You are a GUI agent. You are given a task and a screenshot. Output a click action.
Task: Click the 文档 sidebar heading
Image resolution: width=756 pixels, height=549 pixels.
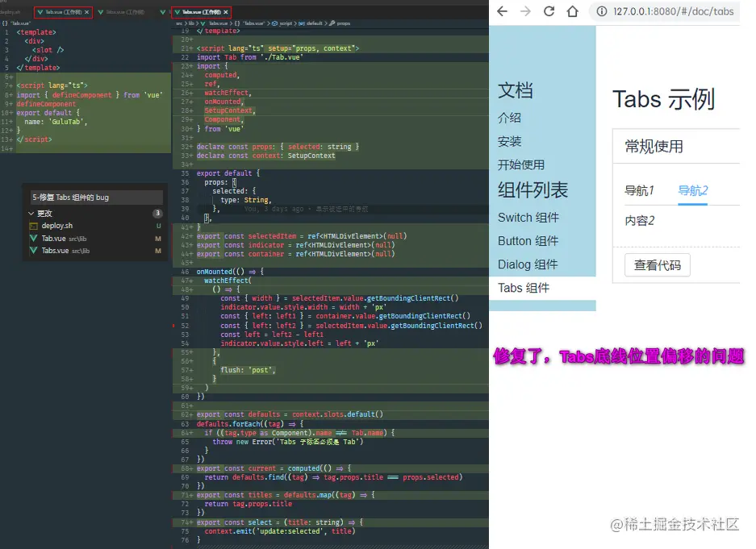tap(516, 90)
